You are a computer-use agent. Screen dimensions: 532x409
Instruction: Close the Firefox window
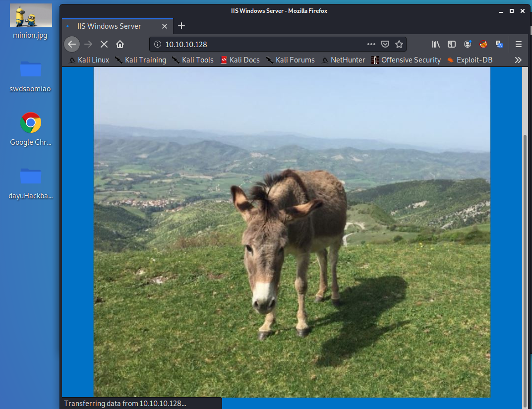(x=523, y=11)
